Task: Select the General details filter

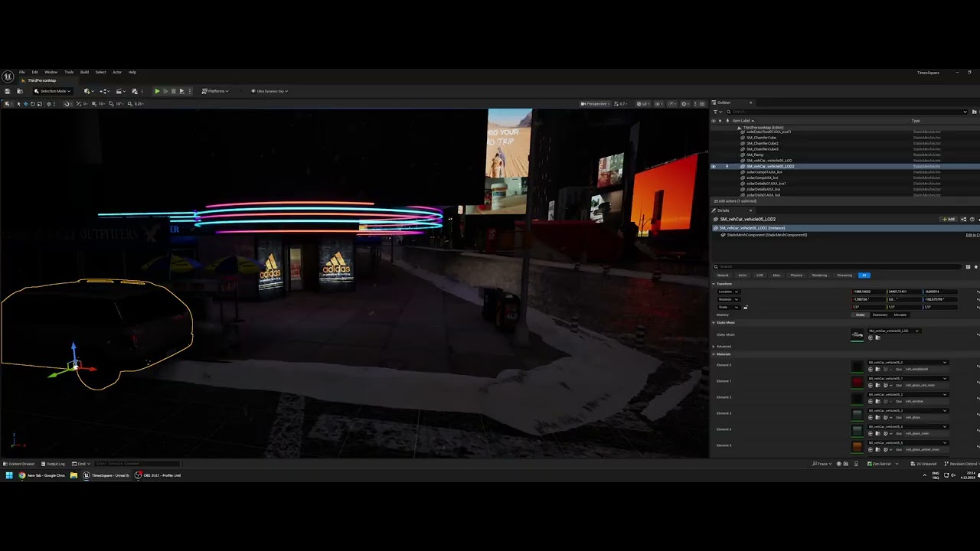Action: [x=723, y=275]
